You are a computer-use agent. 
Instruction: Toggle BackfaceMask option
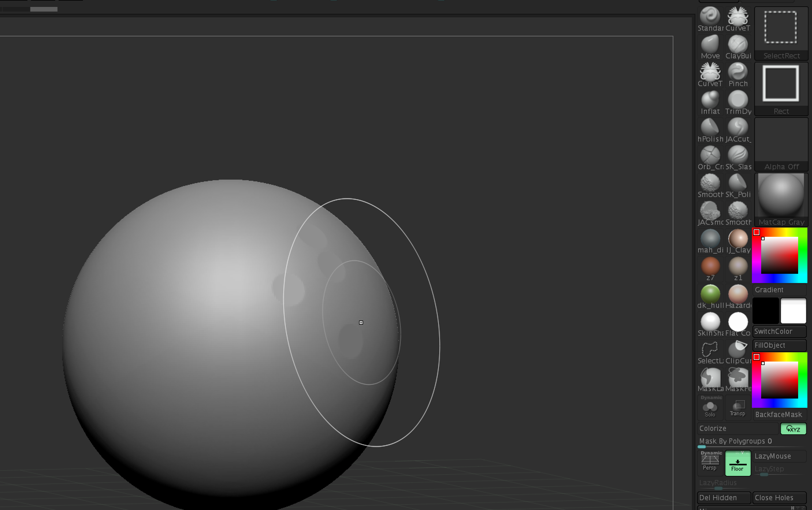[779, 415]
